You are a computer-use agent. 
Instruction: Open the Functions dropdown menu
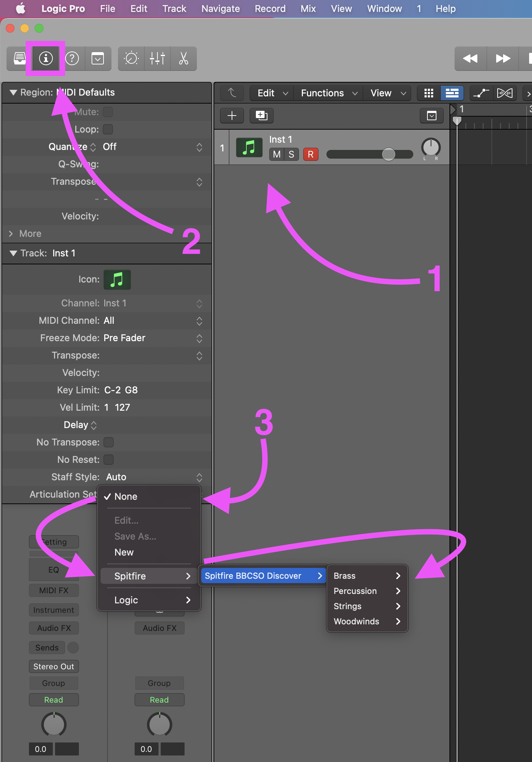[329, 93]
